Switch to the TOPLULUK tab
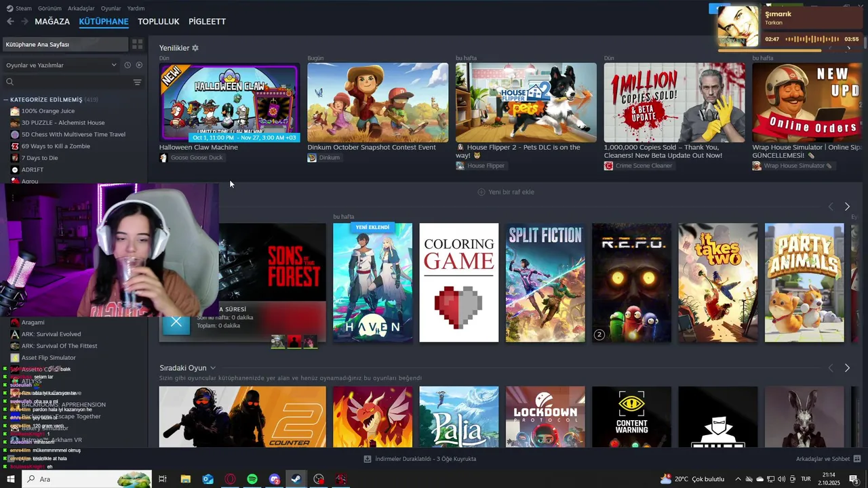Screen dimensions: 868x488 click(159, 22)
